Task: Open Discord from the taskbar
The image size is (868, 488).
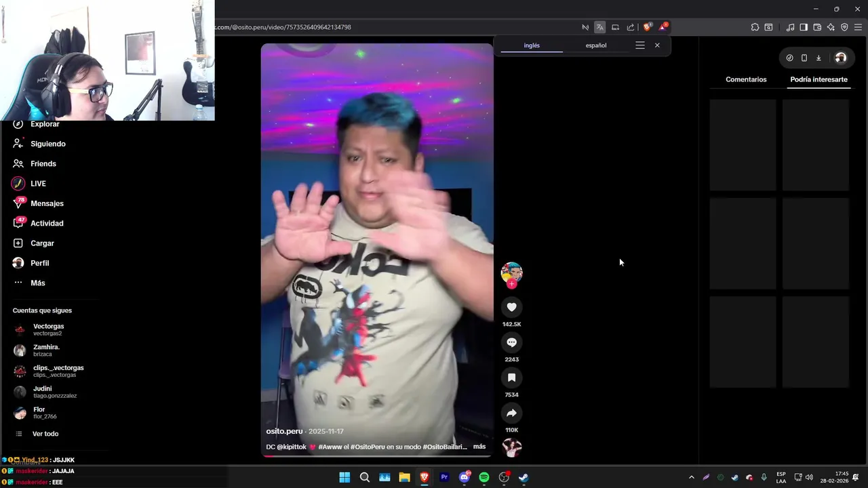Action: 465,477
